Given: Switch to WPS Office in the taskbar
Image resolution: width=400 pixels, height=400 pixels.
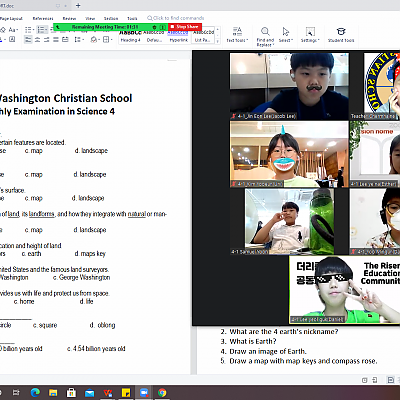Looking at the screenshot, I should click(108, 392).
